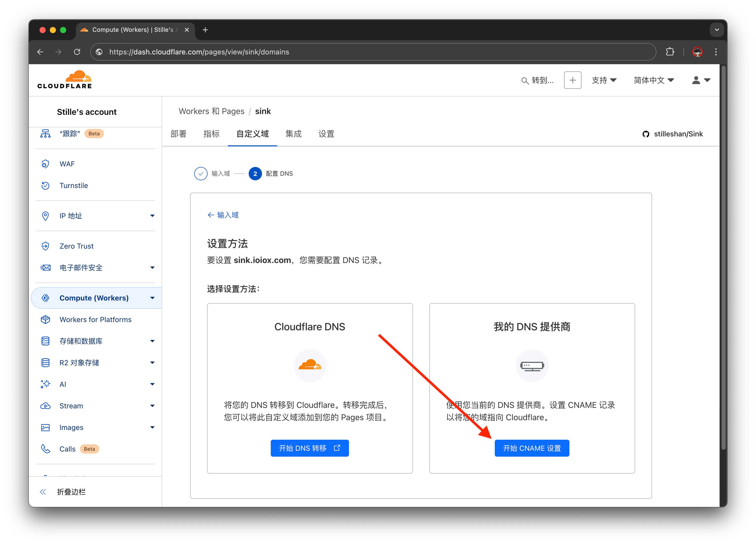Screen dimensions: 756x545
Task: Click Workers 和 Pages breadcrumb
Action: point(211,111)
